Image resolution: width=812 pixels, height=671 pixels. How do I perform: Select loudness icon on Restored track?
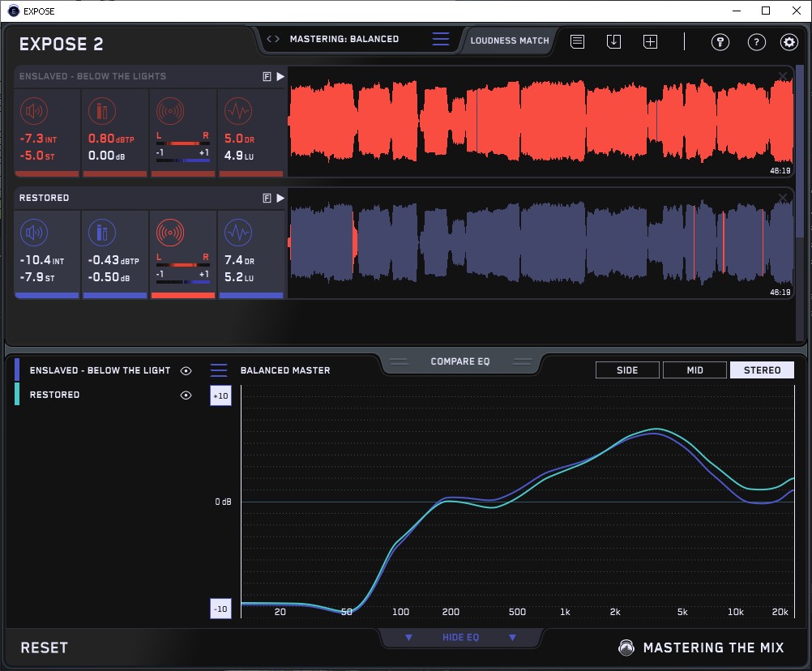point(34,233)
